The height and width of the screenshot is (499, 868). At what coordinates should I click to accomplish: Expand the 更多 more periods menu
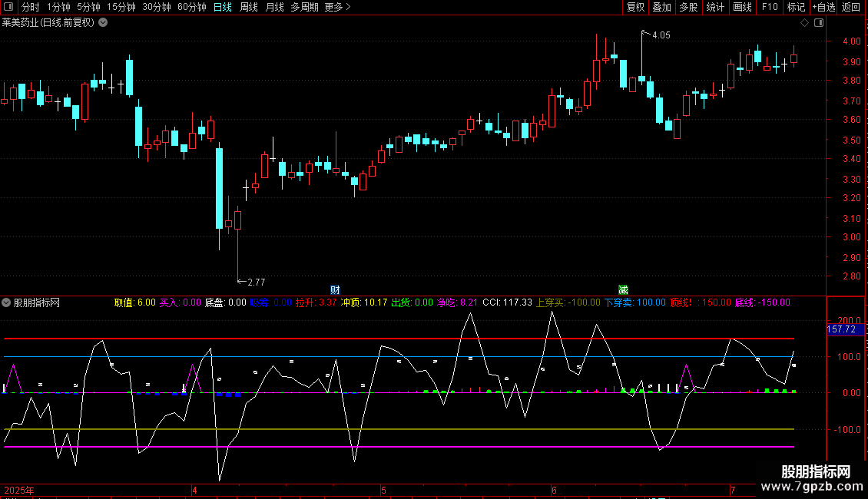point(337,7)
